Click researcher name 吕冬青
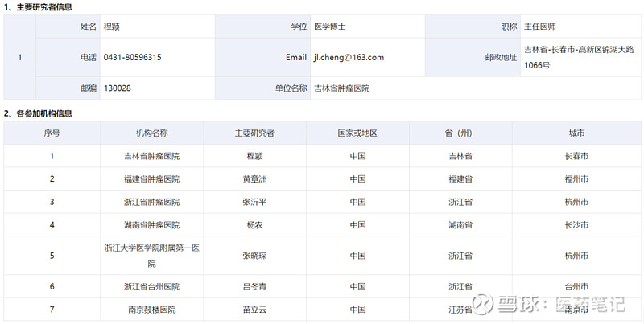 254,286
